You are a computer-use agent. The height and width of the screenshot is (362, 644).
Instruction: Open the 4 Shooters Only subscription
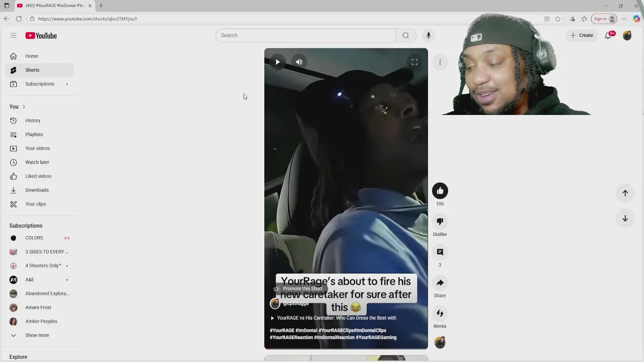[40, 265]
